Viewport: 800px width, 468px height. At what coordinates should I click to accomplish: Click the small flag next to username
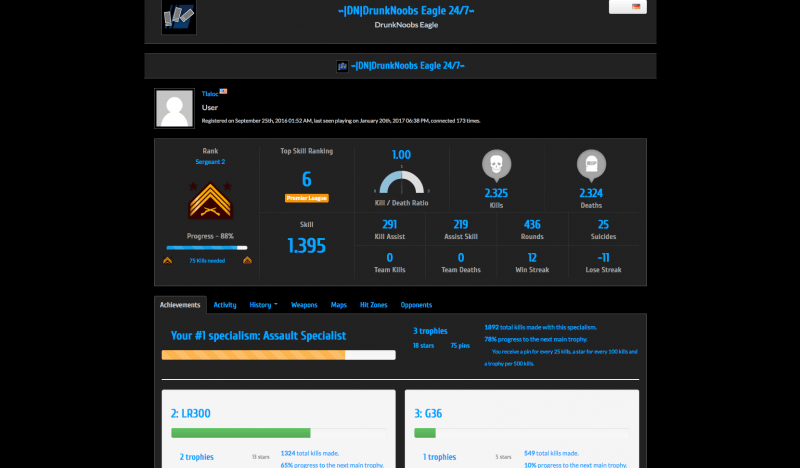224,91
